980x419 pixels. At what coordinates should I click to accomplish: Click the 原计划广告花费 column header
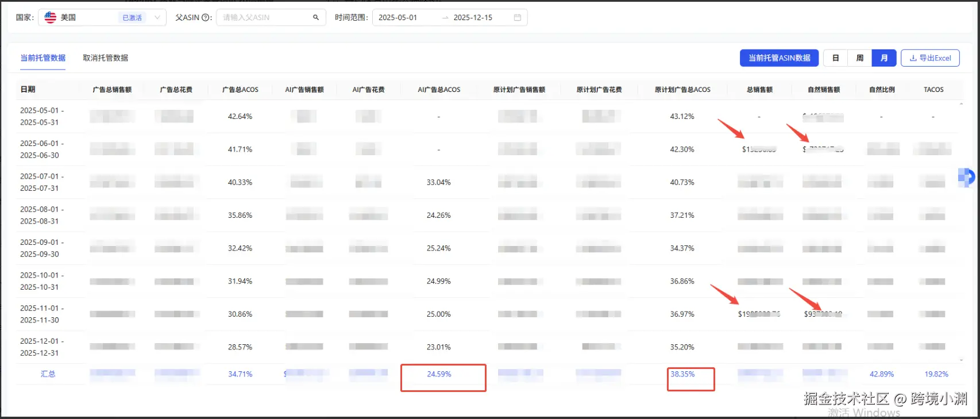click(x=599, y=89)
